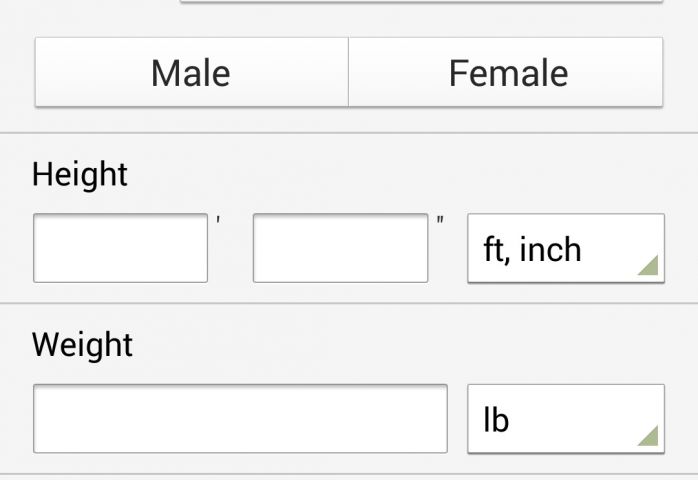Click the height inches input box
The height and width of the screenshot is (480, 698).
(340, 248)
